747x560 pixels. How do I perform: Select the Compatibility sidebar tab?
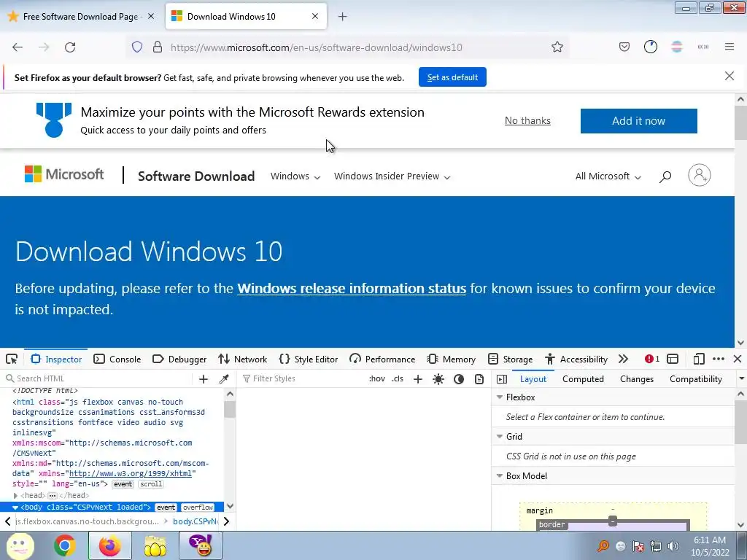tap(695, 379)
